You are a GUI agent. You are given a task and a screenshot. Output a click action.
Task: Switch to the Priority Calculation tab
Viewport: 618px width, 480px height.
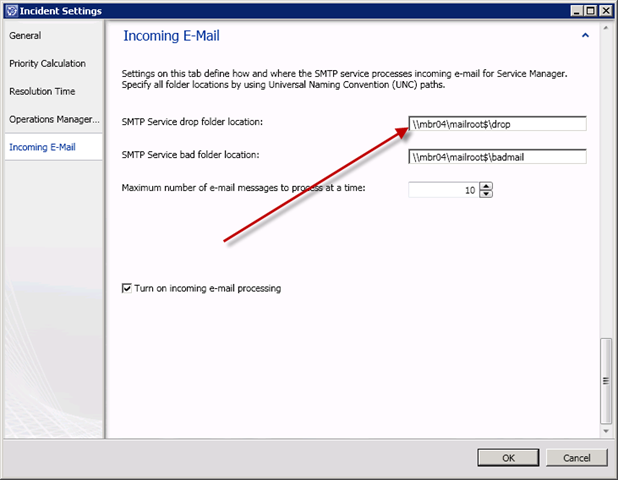pyautogui.click(x=47, y=63)
